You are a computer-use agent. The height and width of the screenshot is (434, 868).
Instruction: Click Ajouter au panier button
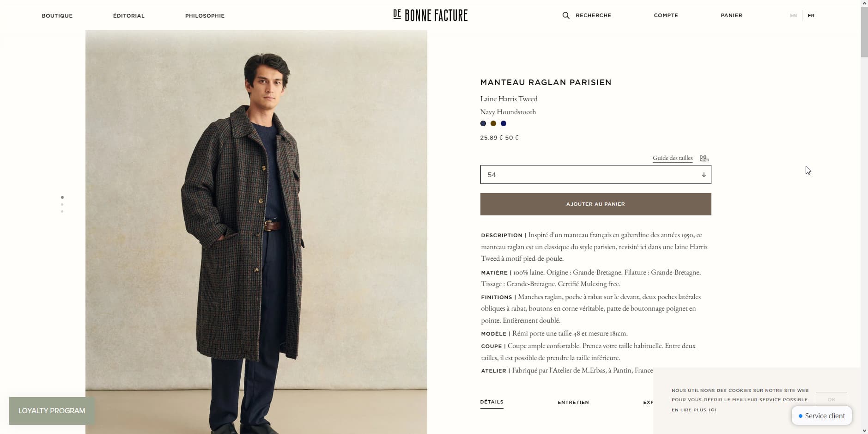coord(595,204)
